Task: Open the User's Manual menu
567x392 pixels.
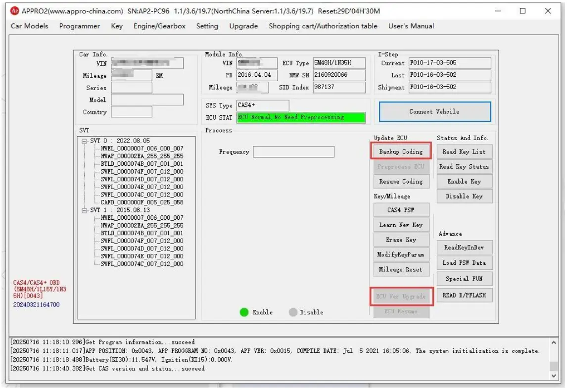Action: pyautogui.click(x=411, y=26)
